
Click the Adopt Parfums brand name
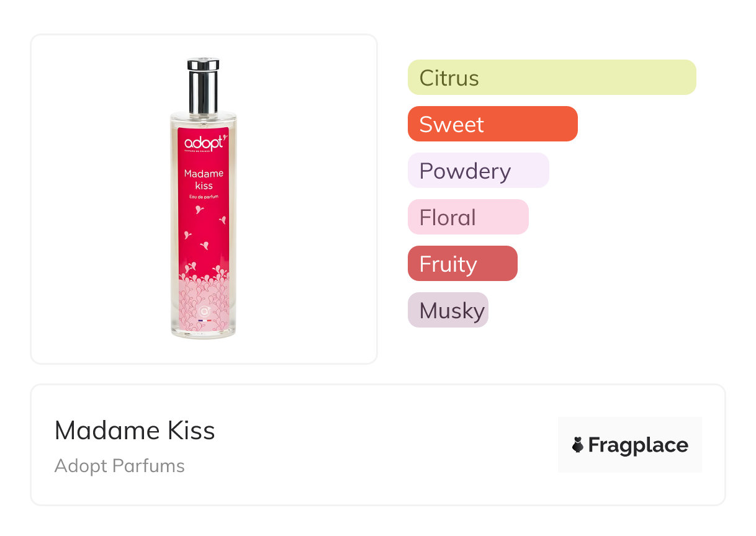119,466
